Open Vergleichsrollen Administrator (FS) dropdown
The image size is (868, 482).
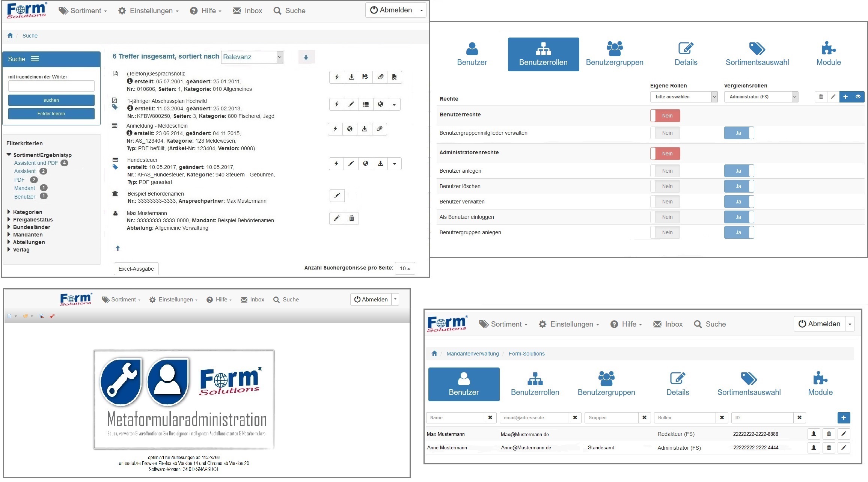tap(761, 97)
